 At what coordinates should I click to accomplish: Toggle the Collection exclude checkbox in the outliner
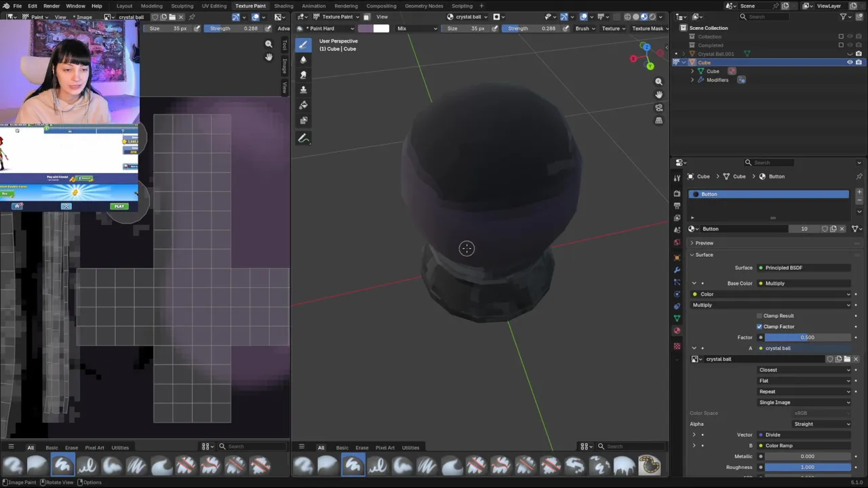click(x=841, y=37)
